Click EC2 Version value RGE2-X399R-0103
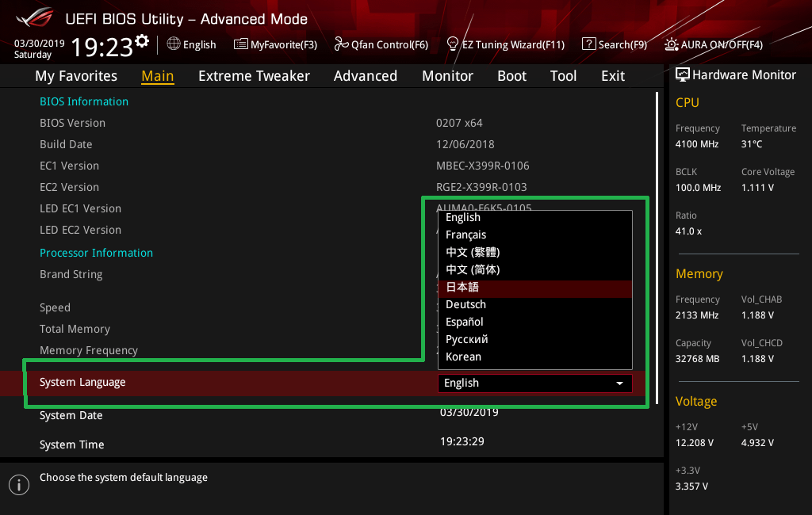 [x=481, y=187]
